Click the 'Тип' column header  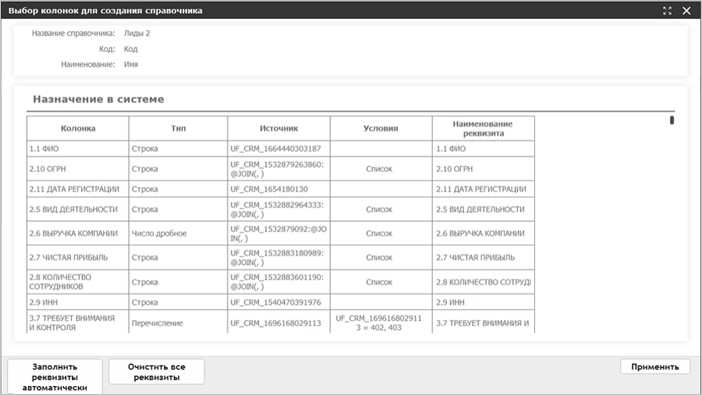pos(178,129)
